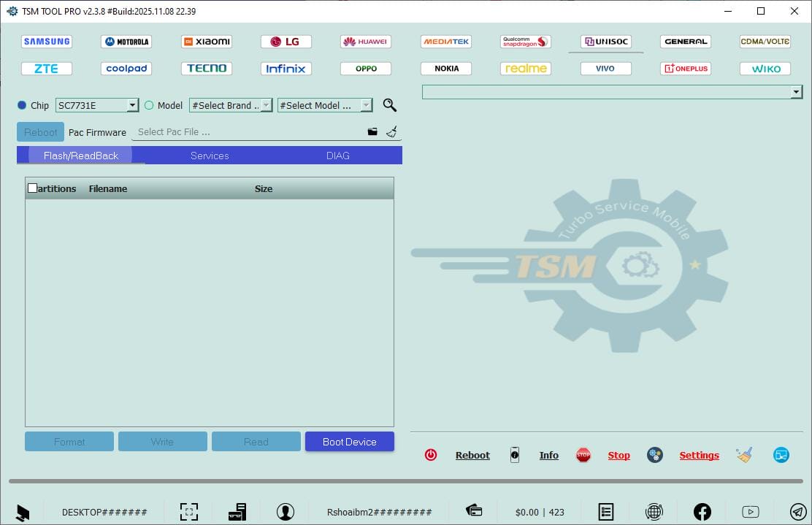Screen dimensions: 812x525
Task: Click the cleaning brush icon beside Settings
Action: 744,454
